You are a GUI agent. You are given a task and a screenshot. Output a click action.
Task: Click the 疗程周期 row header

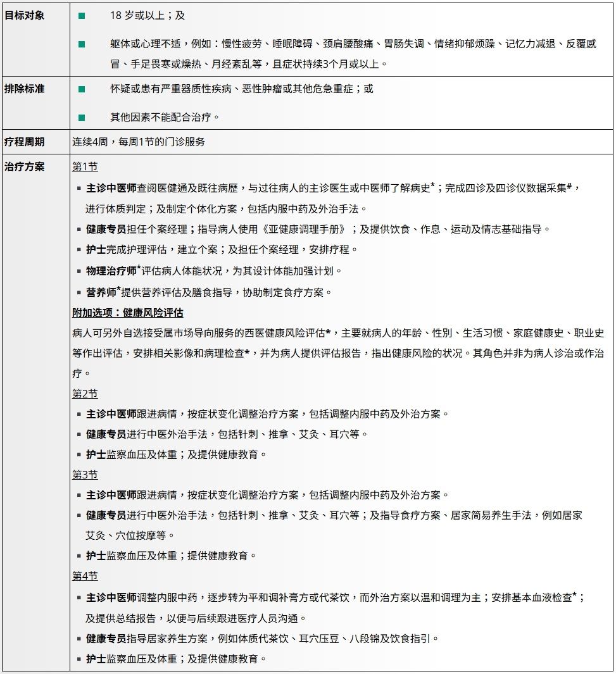click(25, 142)
